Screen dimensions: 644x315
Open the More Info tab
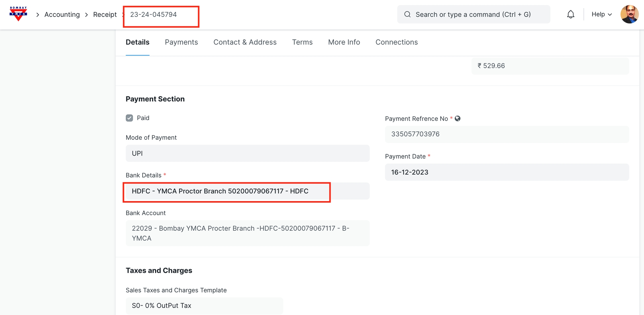(x=344, y=42)
